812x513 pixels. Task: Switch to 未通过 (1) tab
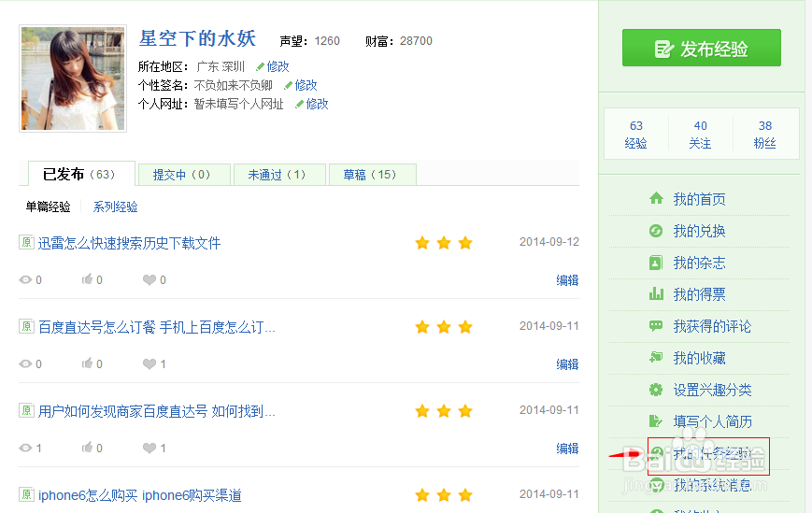[x=278, y=175]
